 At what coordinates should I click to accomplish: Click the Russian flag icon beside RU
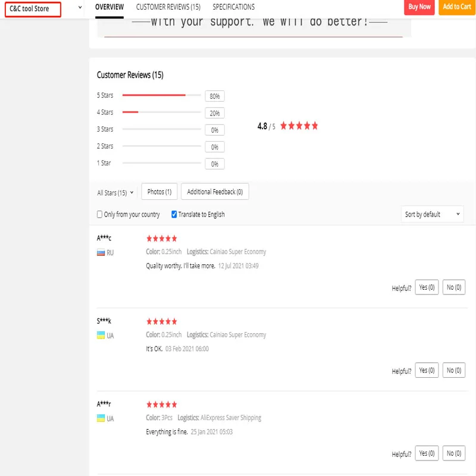click(101, 253)
